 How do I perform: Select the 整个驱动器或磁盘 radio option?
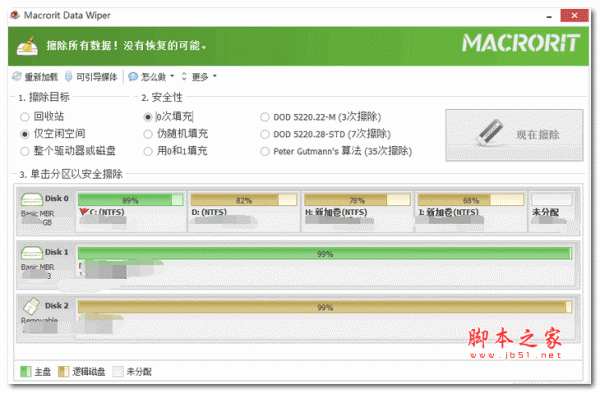25,151
